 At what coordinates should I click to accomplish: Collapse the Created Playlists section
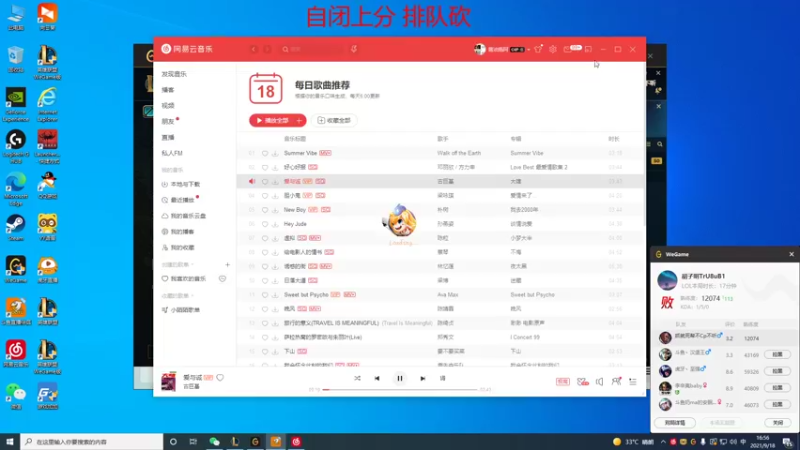tap(178, 265)
